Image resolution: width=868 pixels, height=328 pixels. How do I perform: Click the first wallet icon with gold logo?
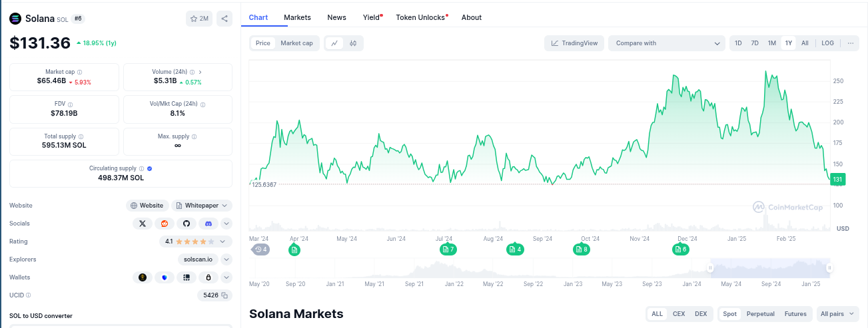143,277
